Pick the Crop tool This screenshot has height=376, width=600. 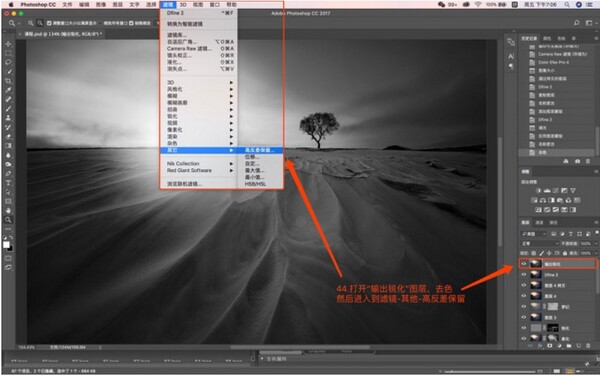(x=8, y=81)
